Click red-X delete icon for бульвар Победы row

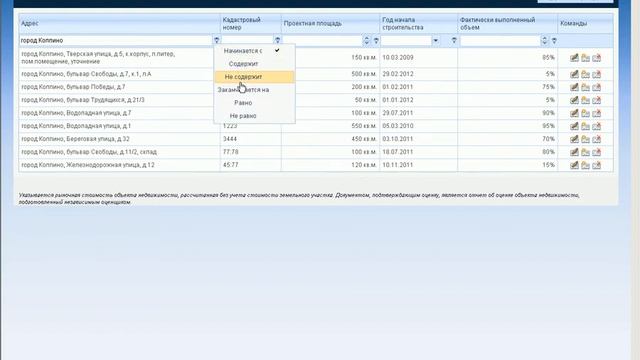(596, 87)
